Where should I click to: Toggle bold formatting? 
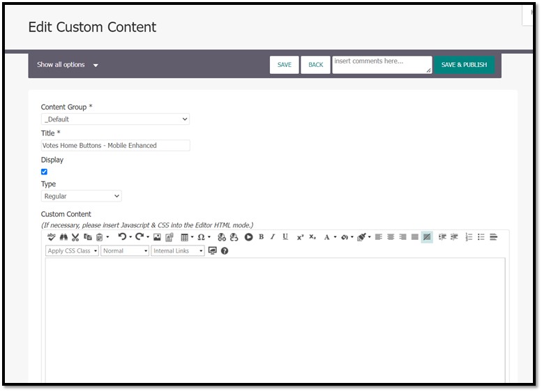tap(261, 237)
